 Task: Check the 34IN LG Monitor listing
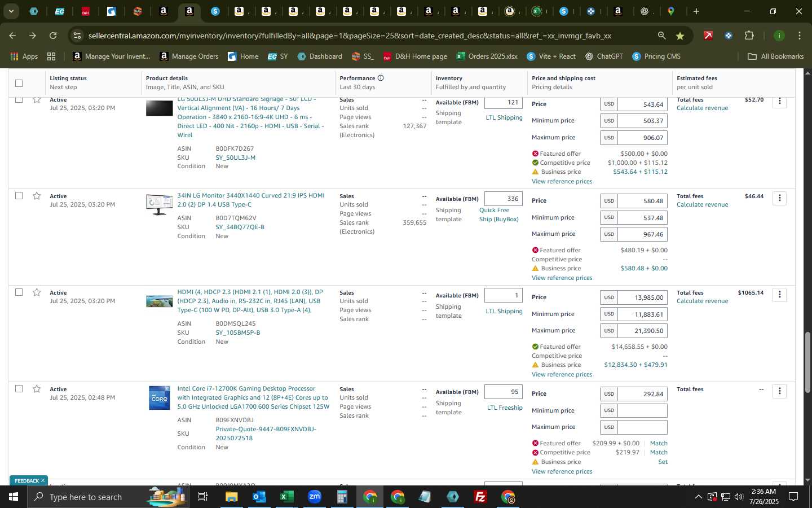pyautogui.click(x=19, y=195)
